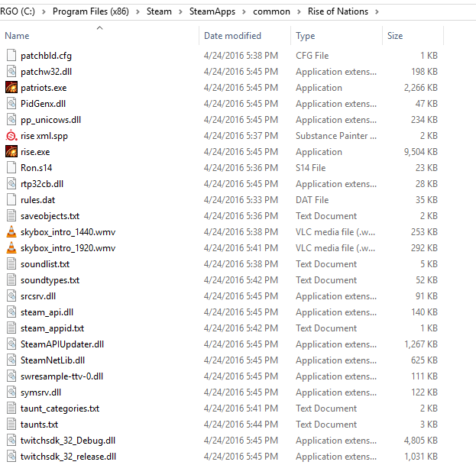The height and width of the screenshot is (465, 476).
Task: Select the file name patriots.exe
Action: click(x=44, y=88)
